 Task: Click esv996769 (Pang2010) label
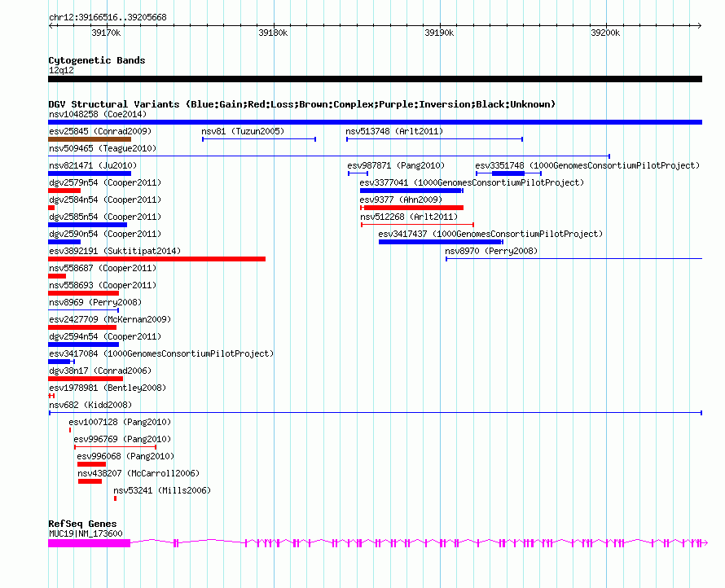122,439
